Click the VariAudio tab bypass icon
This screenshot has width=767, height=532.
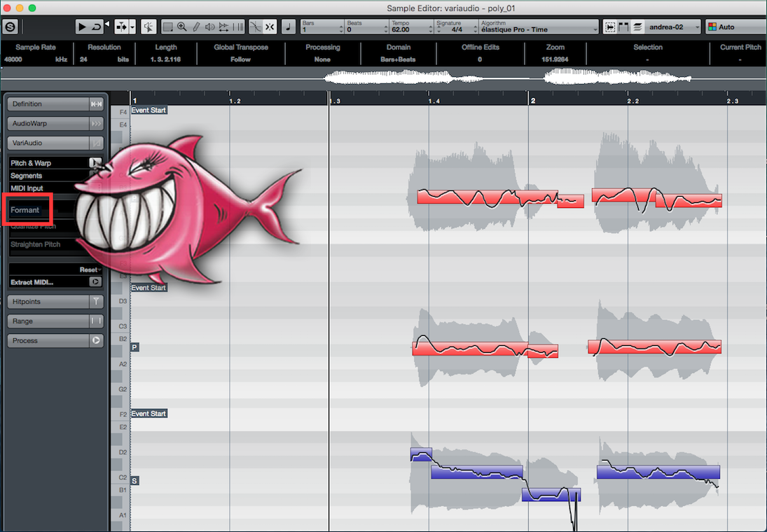[x=97, y=143]
